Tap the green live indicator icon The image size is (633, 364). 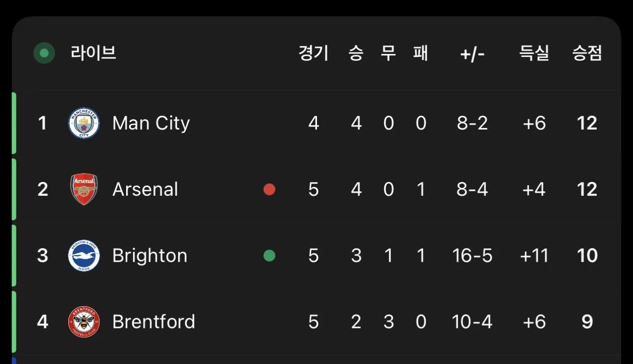(x=44, y=53)
